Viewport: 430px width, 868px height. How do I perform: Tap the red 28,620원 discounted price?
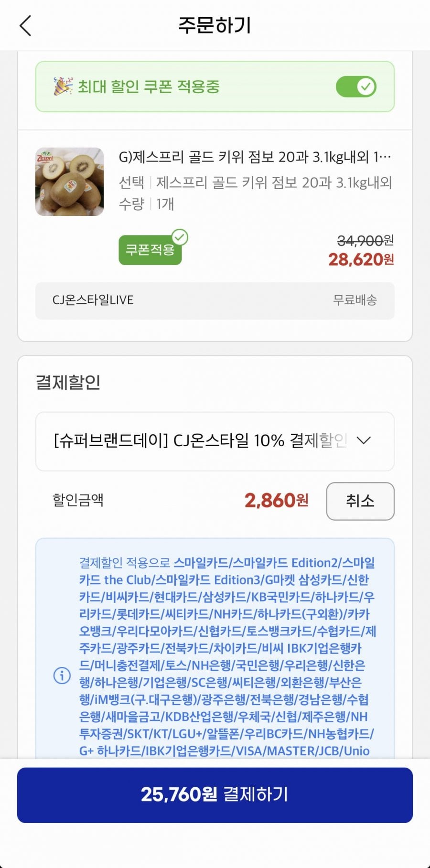pyautogui.click(x=361, y=259)
